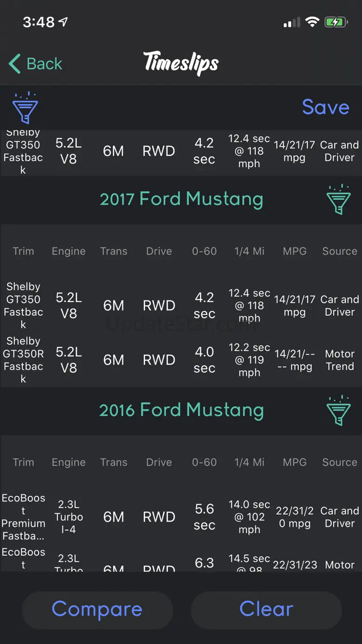Screen dimensions: 362x644
Task: Tap the blue filter funnel icon
Action: pyautogui.click(x=25, y=108)
